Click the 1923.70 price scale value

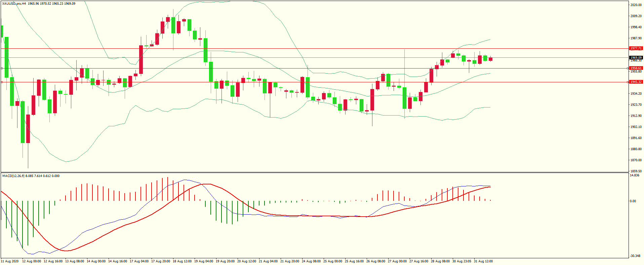coord(636,105)
